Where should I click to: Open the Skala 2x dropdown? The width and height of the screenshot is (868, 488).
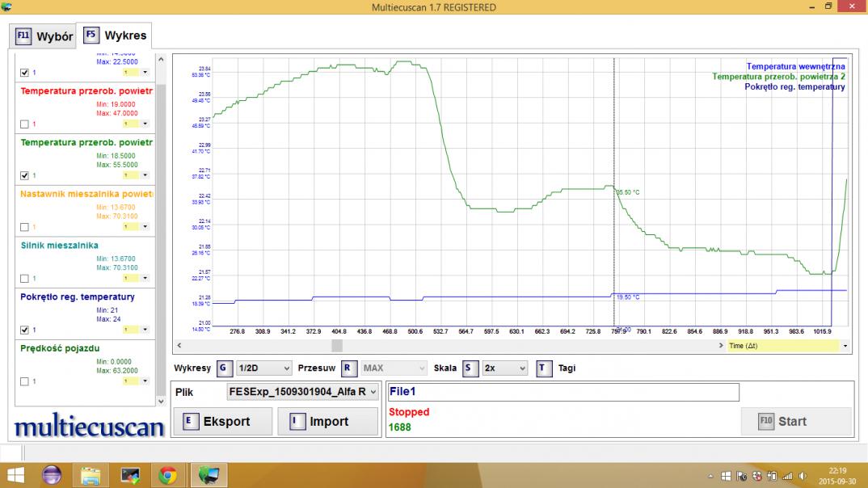(x=504, y=368)
